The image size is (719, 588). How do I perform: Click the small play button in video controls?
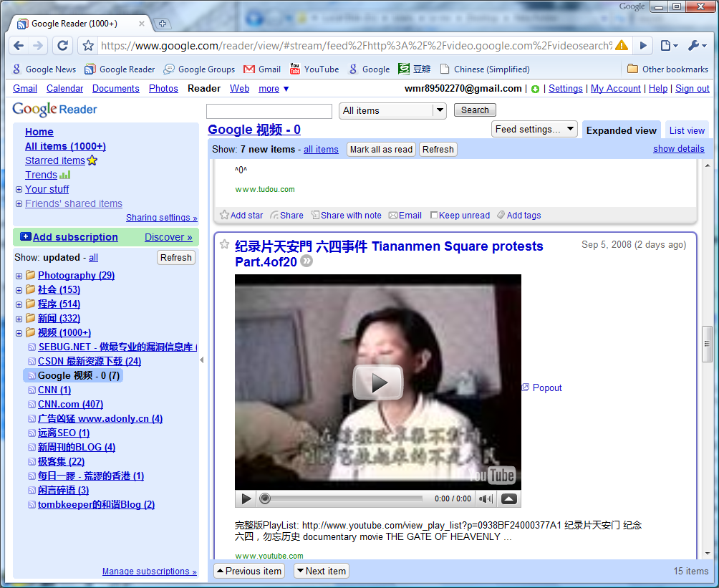click(246, 498)
